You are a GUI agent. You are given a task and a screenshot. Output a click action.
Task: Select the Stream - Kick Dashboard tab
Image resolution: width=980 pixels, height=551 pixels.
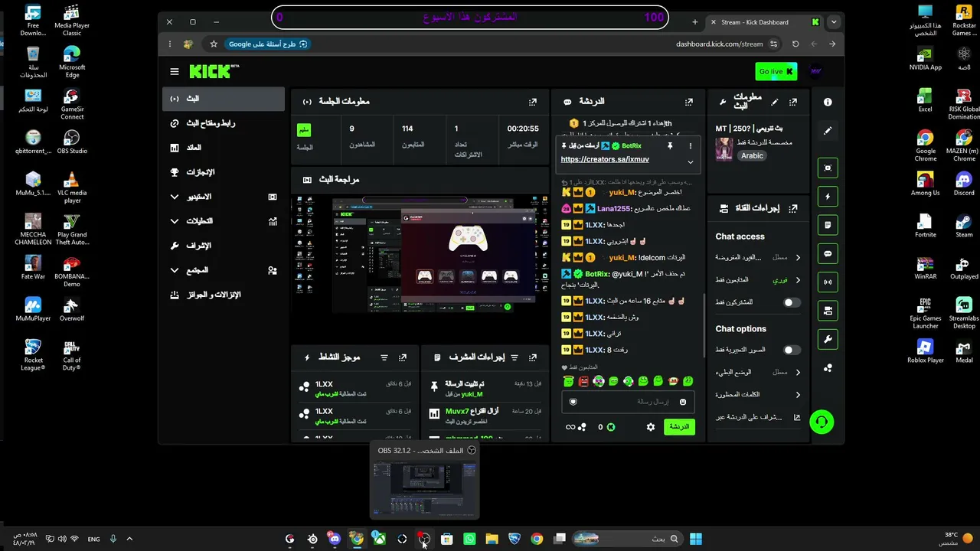pos(764,22)
